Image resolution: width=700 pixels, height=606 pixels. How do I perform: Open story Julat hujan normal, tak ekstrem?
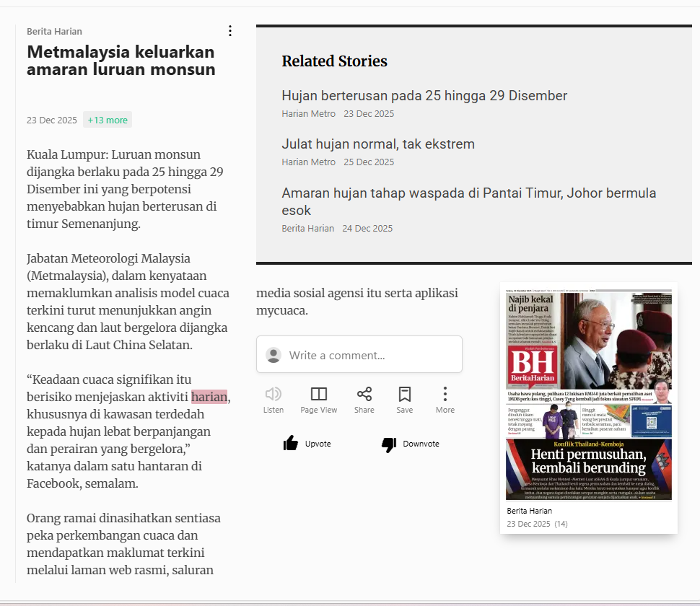tap(378, 144)
